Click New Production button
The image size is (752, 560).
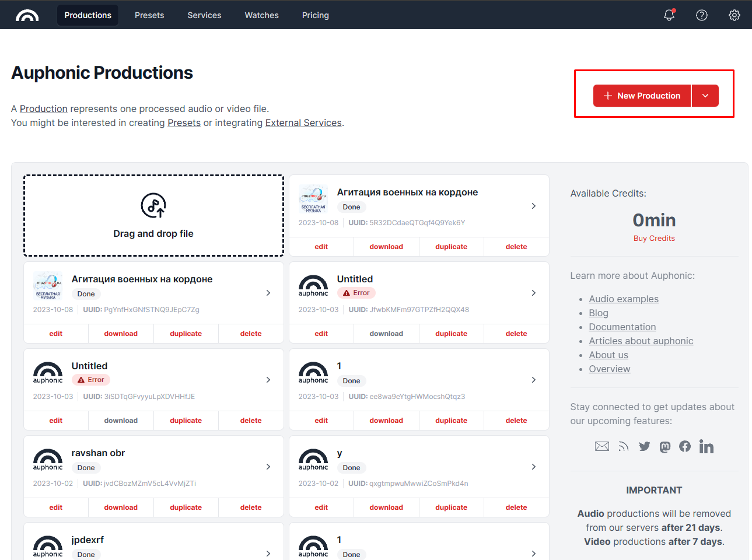point(642,96)
